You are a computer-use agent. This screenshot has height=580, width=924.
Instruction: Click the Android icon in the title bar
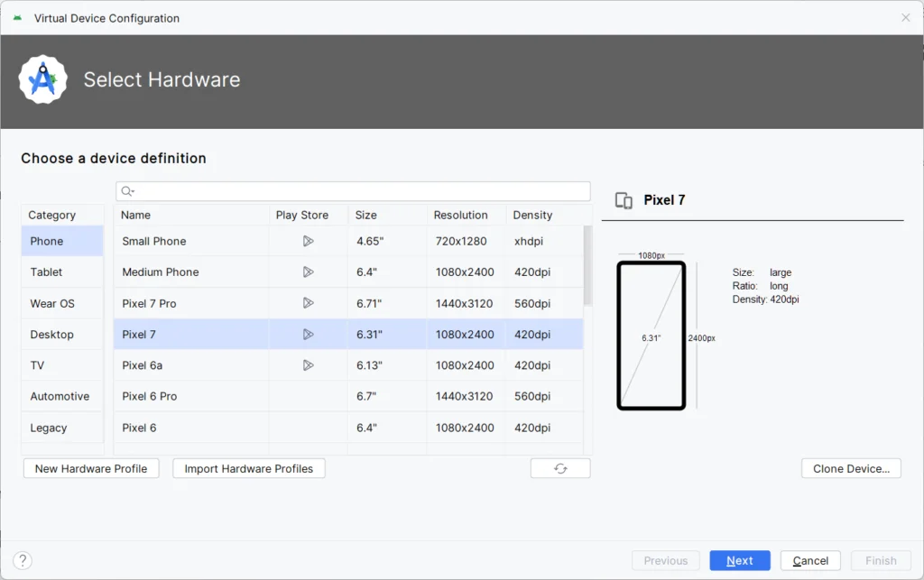(x=18, y=18)
